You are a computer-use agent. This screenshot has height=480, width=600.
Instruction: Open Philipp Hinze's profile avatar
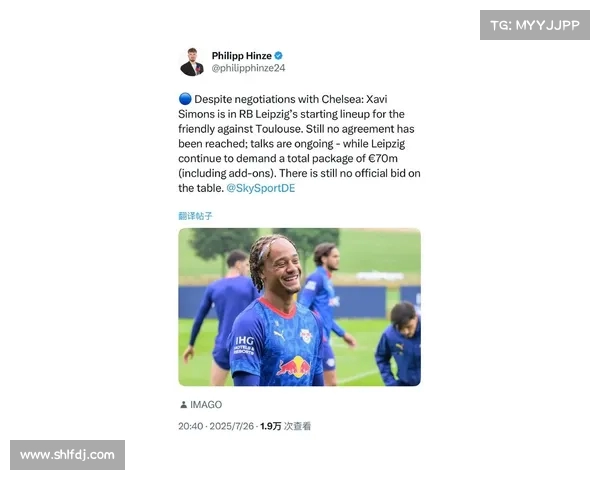click(192, 62)
